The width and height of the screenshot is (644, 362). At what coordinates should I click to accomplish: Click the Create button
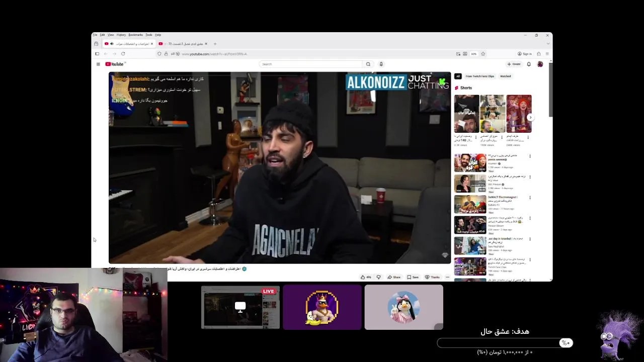(514, 64)
